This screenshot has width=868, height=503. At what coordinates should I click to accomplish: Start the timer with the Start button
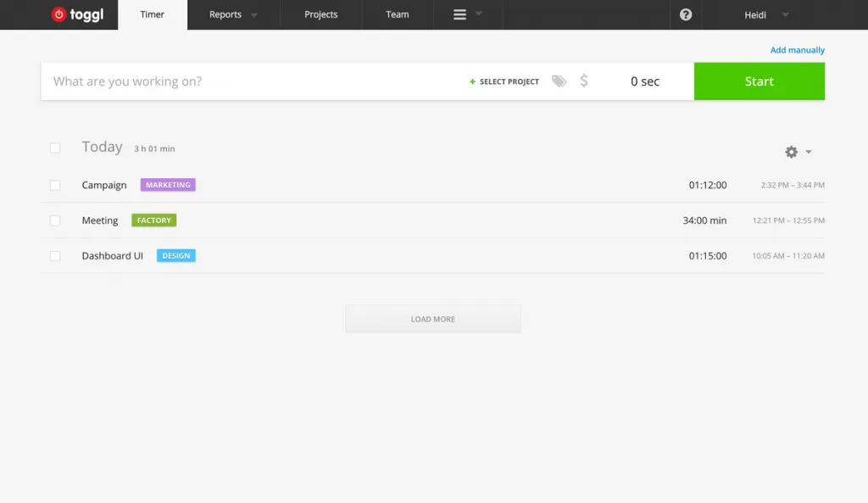[x=759, y=81]
